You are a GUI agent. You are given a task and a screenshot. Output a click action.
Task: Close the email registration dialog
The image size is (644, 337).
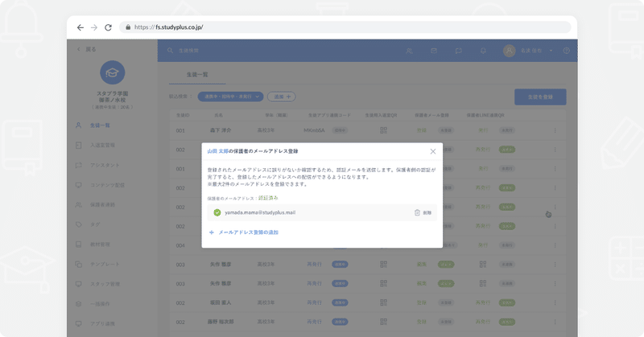[x=433, y=151]
